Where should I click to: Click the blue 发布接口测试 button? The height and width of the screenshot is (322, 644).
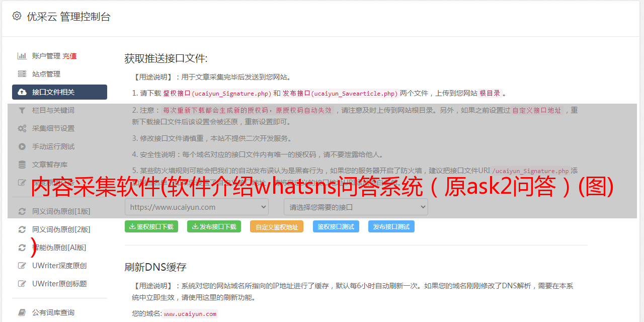pos(391,226)
